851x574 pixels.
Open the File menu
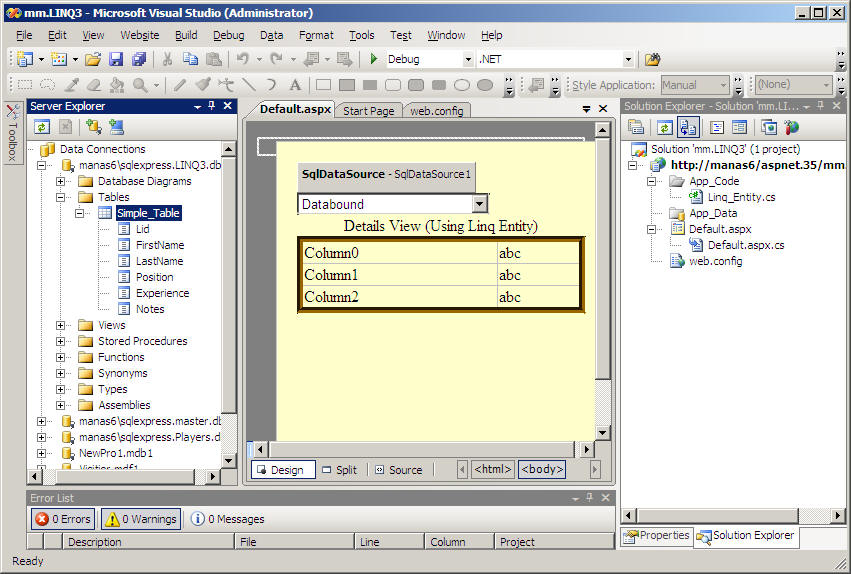coord(24,35)
